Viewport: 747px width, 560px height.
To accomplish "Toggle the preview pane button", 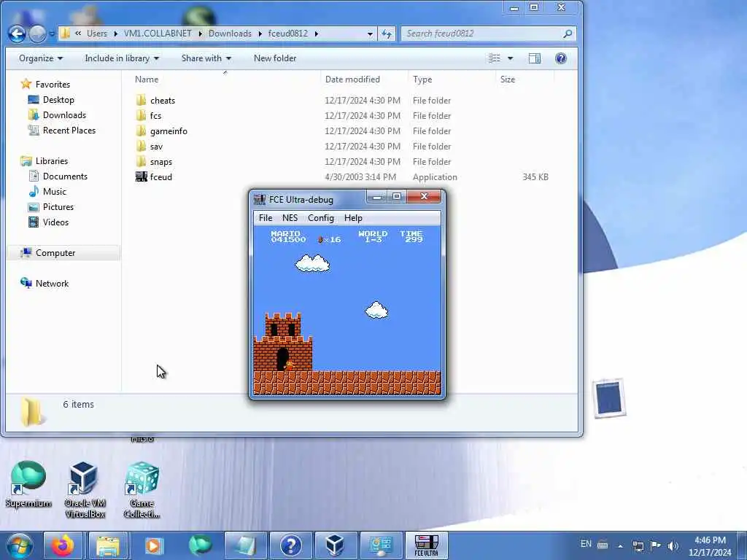I will point(535,58).
